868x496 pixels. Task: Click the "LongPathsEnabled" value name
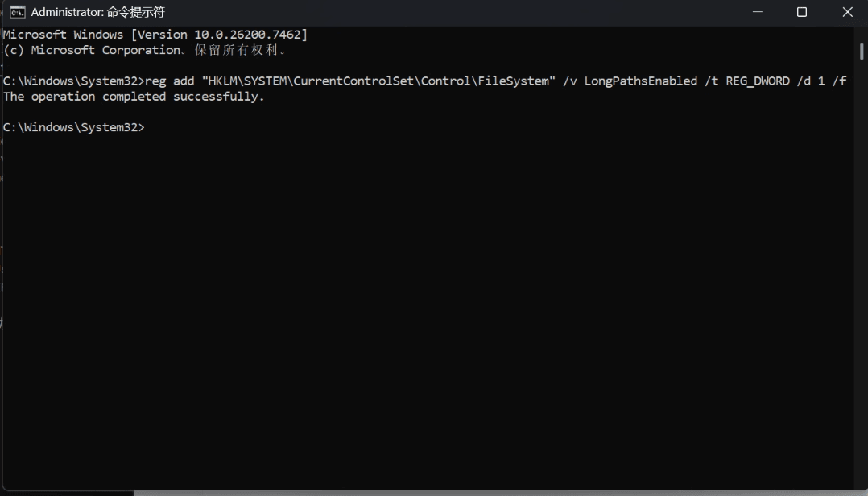(x=640, y=81)
